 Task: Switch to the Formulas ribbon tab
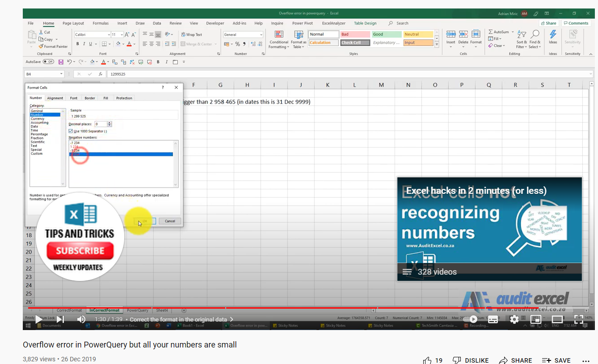pyautogui.click(x=101, y=23)
